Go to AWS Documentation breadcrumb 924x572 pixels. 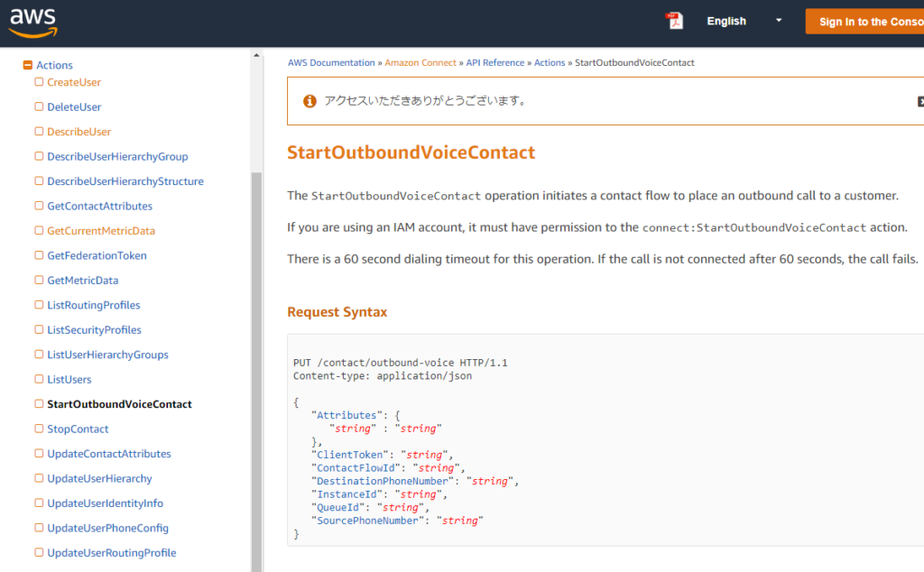point(331,62)
